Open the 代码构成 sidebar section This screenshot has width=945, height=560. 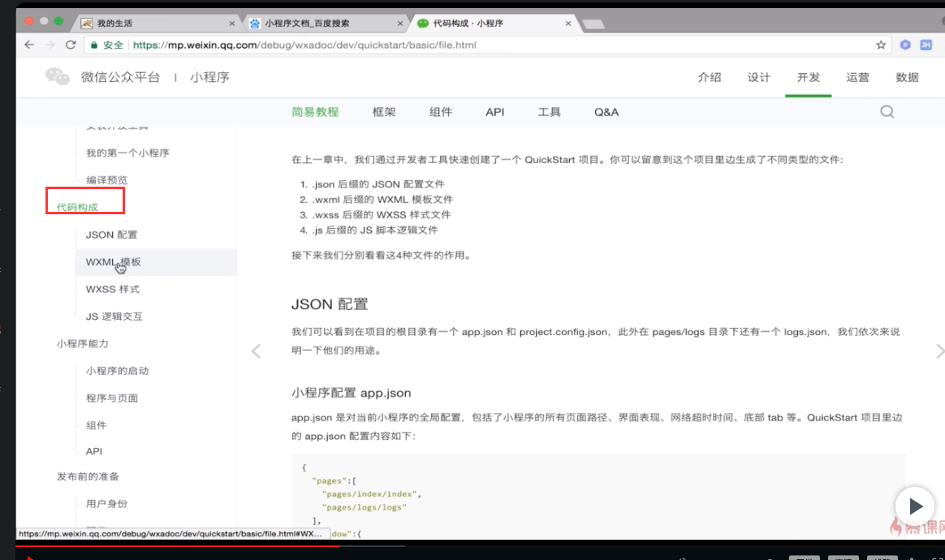[77, 208]
